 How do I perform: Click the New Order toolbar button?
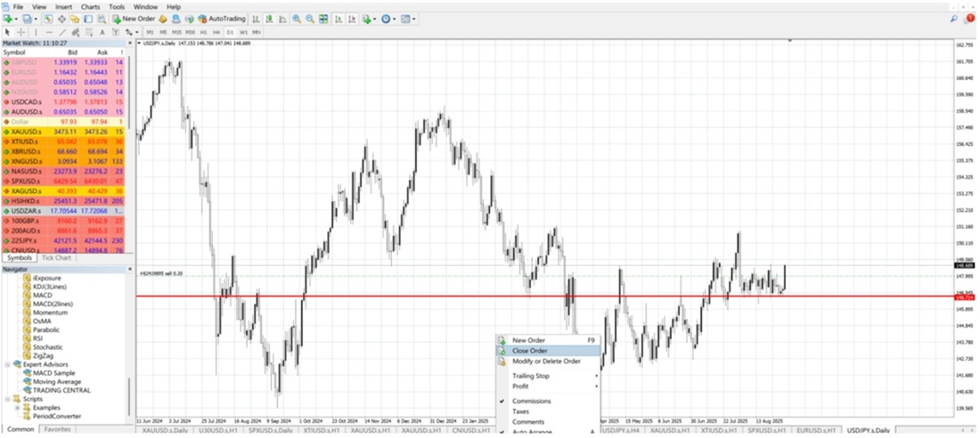pos(133,19)
